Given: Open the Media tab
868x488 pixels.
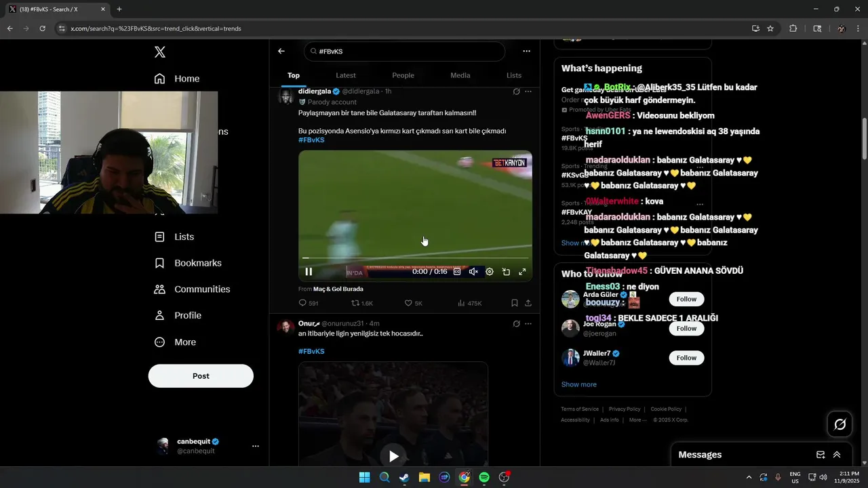Looking at the screenshot, I should click(460, 75).
